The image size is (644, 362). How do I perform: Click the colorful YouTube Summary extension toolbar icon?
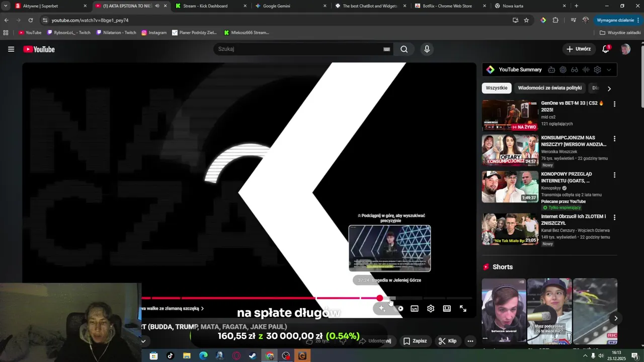(x=543, y=20)
